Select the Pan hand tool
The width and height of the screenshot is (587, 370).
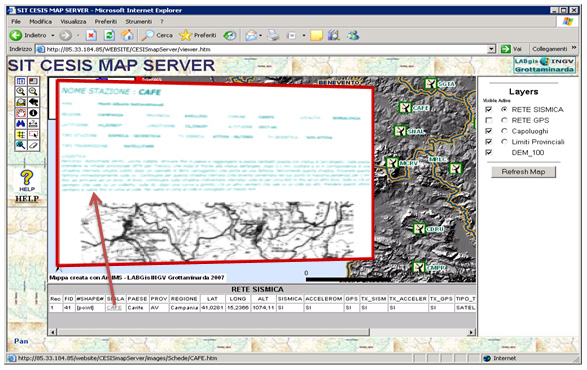21,113
